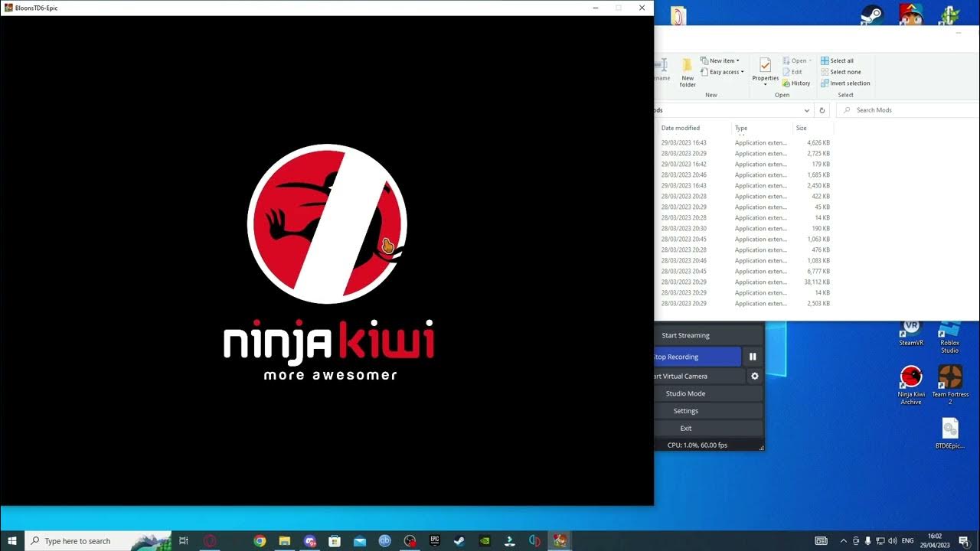Open Task View in taskbar

pos(184,541)
